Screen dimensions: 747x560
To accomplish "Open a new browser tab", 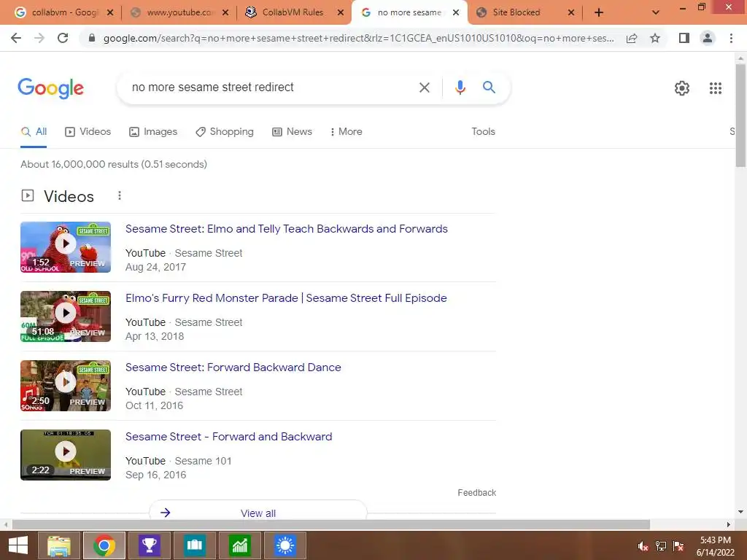I will tap(599, 13).
